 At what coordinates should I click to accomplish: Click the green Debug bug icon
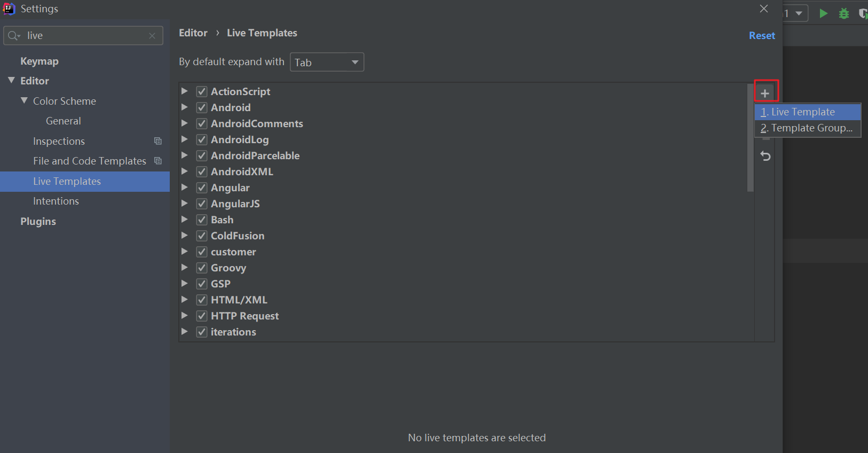[x=844, y=13]
